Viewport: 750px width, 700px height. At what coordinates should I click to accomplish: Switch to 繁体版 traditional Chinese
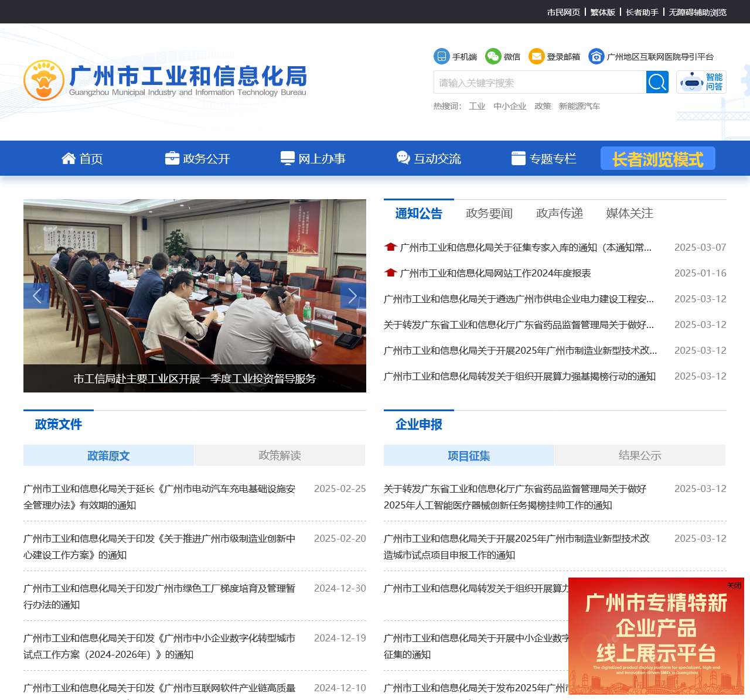(603, 12)
